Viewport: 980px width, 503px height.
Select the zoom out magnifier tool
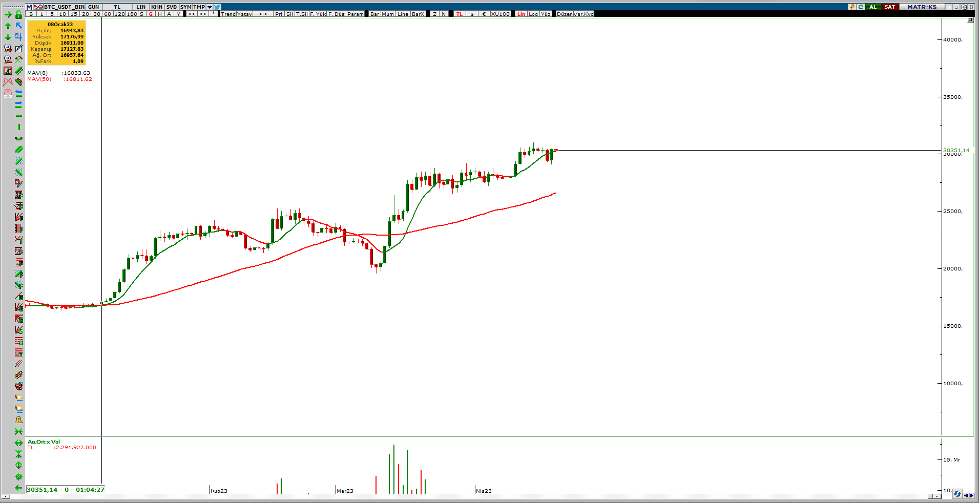click(8, 59)
